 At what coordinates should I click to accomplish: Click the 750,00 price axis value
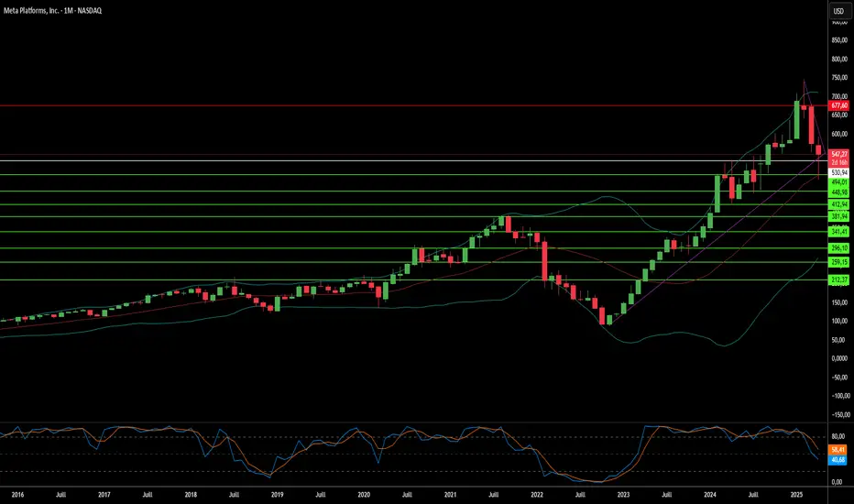pos(839,78)
